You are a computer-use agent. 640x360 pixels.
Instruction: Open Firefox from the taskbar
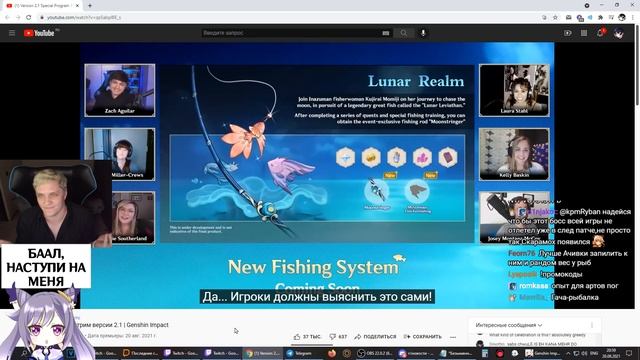click(x=332, y=353)
